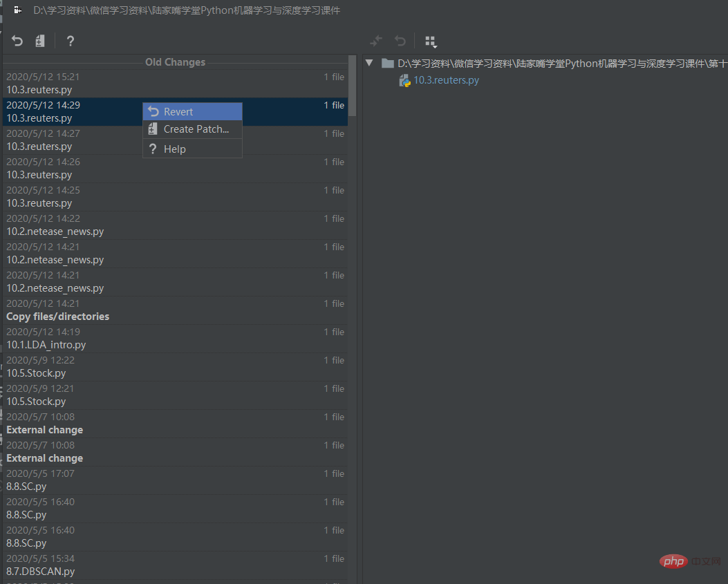This screenshot has width=728, height=584.
Task: Open the Group By grid icon dropdown
Action: 431,41
